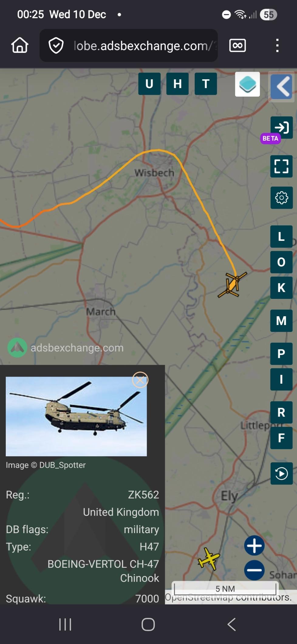This screenshot has height=644, width=297.
Task: Select the Chinook helicopter on map
Action: [x=233, y=285]
